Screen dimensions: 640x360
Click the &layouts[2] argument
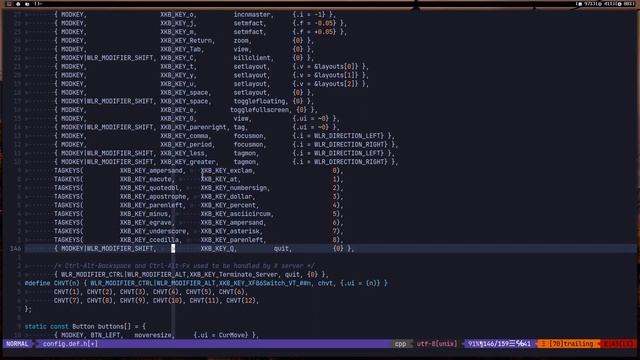(x=335, y=84)
